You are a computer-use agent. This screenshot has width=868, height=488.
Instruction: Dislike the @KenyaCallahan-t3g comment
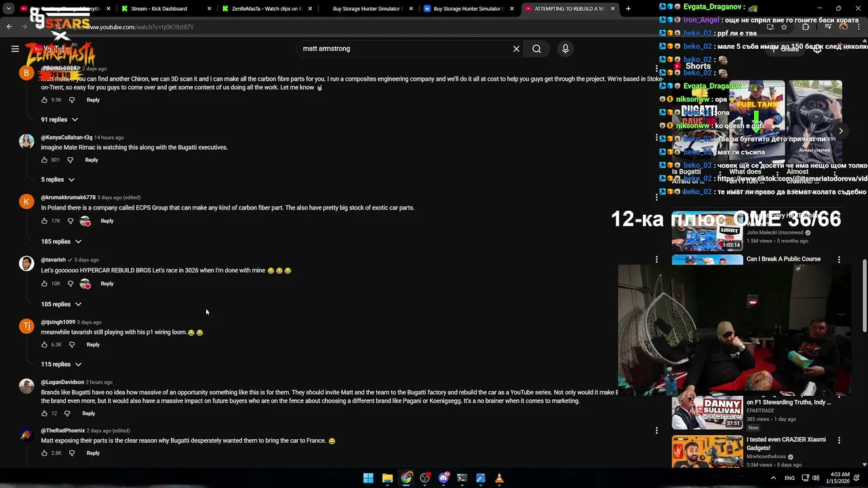[70, 160]
